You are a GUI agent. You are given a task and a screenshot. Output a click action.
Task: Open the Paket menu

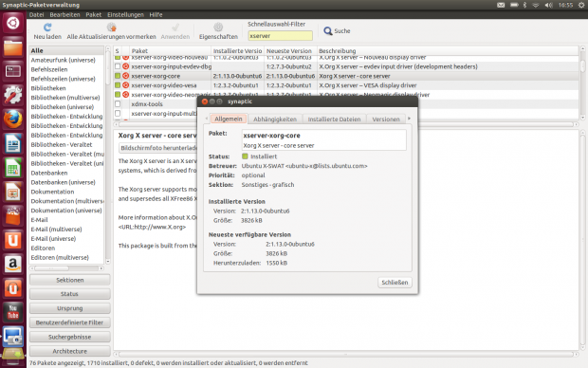(x=93, y=14)
